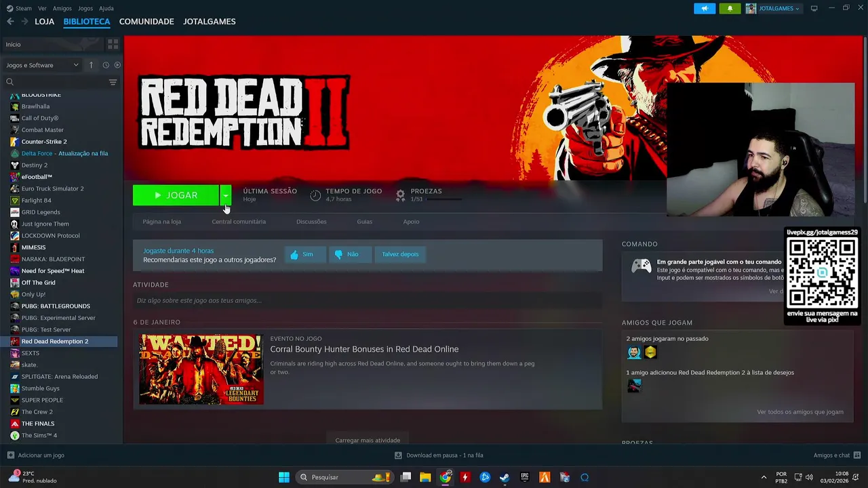This screenshot has width=868, height=488.
Task: Open the Guias link
Action: (x=365, y=222)
